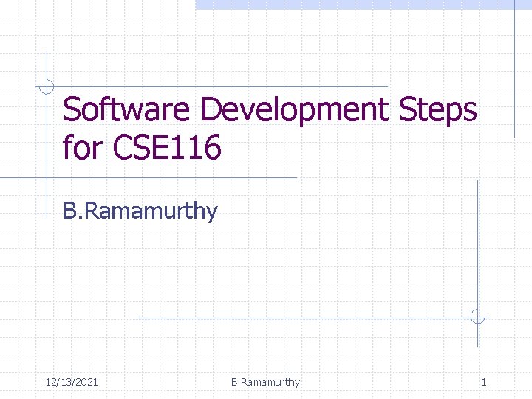Click the footer author text 'B.Ramamurthy'

266,383
